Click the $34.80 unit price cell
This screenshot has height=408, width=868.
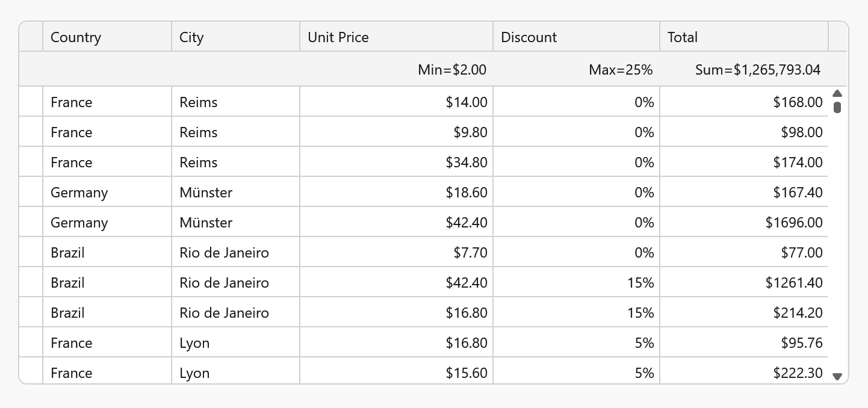click(467, 162)
